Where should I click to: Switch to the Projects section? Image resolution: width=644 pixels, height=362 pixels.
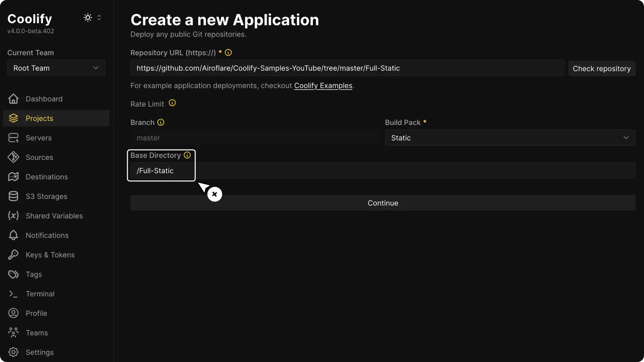tap(39, 118)
